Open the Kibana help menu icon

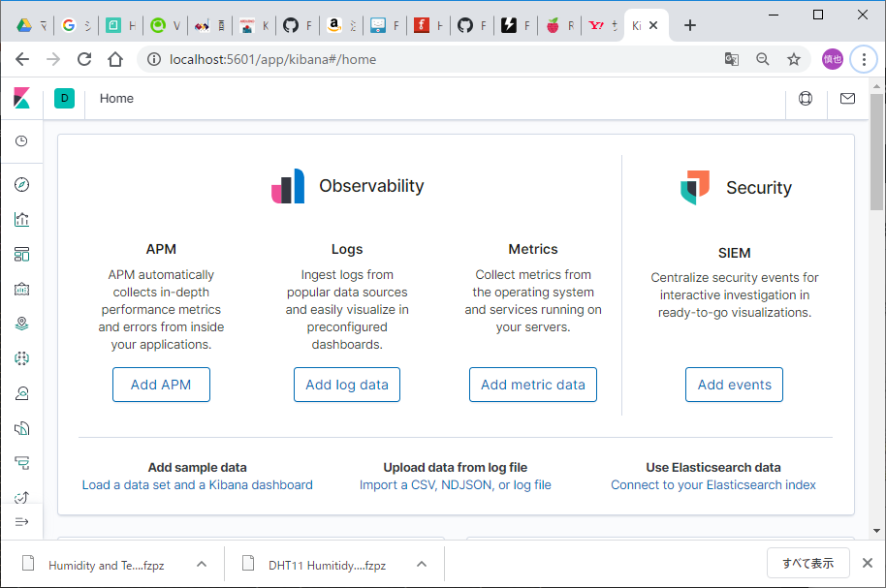point(806,98)
